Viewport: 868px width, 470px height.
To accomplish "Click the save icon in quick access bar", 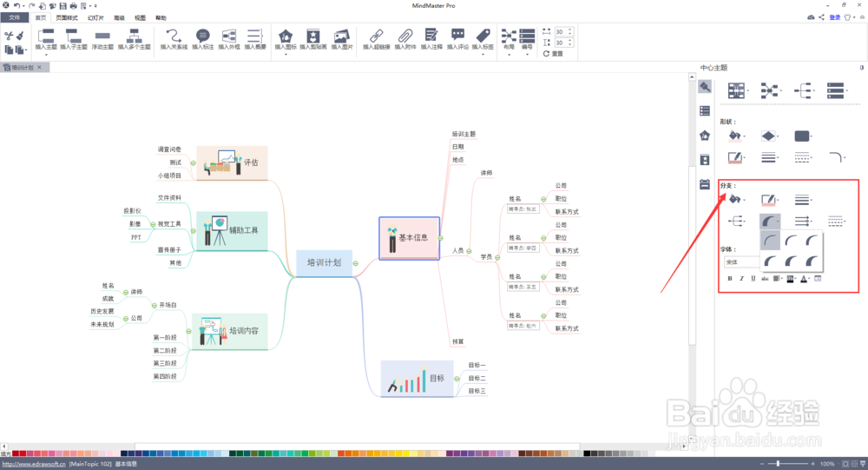I will tap(62, 5).
